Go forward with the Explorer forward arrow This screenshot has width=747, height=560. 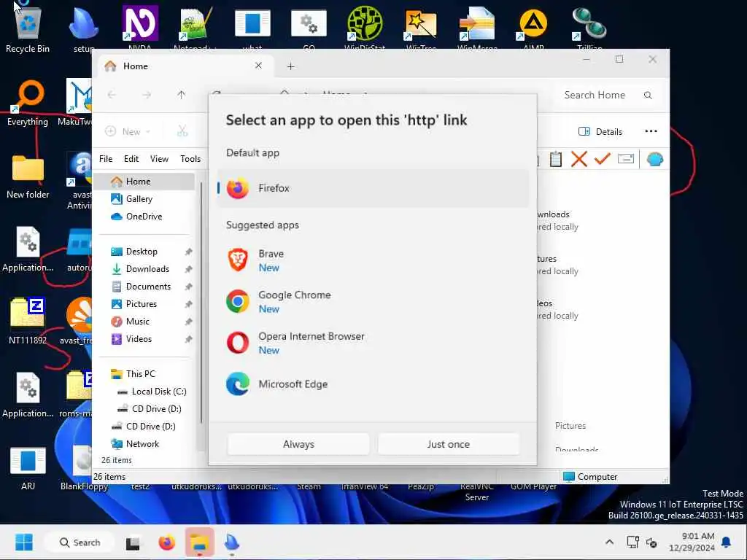coord(147,95)
